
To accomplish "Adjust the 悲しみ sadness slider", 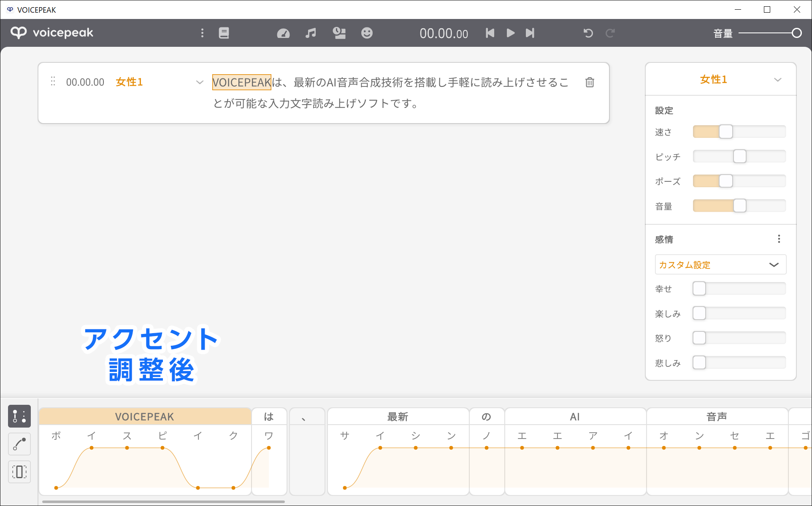I will pyautogui.click(x=739, y=363).
